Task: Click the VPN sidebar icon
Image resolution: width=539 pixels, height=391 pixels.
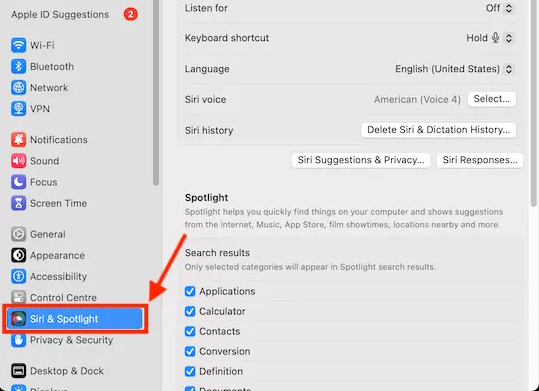Action: (19, 109)
